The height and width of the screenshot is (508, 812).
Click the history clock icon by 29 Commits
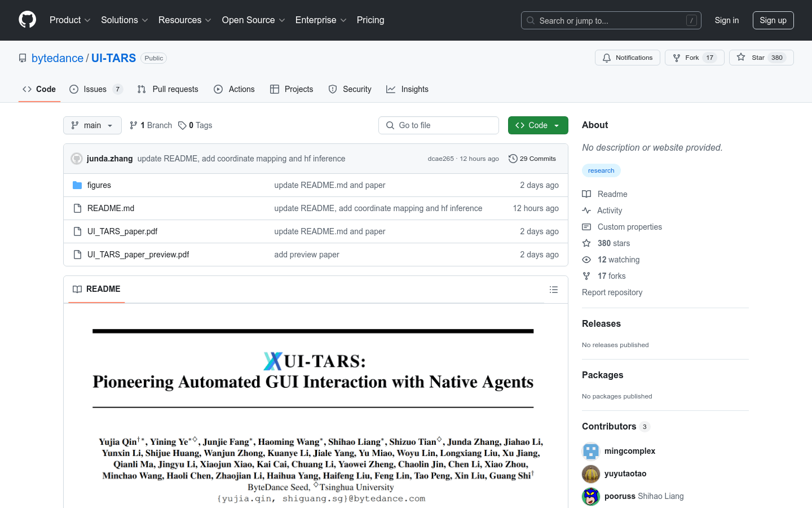[x=513, y=159]
